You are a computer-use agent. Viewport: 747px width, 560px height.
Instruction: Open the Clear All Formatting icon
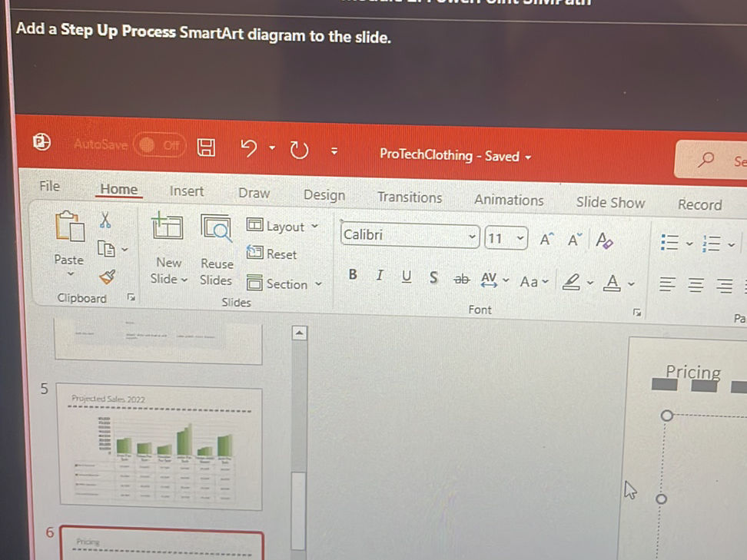pyautogui.click(x=605, y=241)
